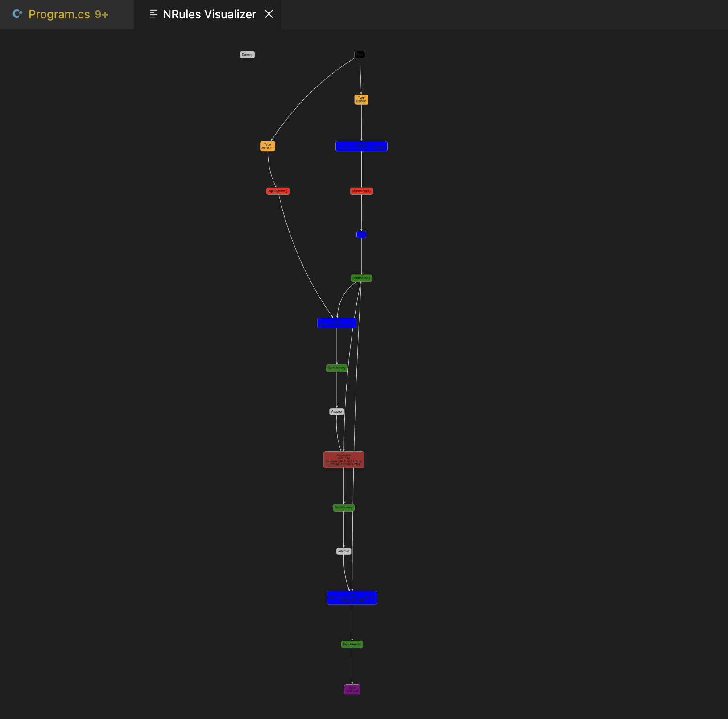The image size is (728, 719).
Task: Click the topmost BetaMemory node
Action: (361, 278)
